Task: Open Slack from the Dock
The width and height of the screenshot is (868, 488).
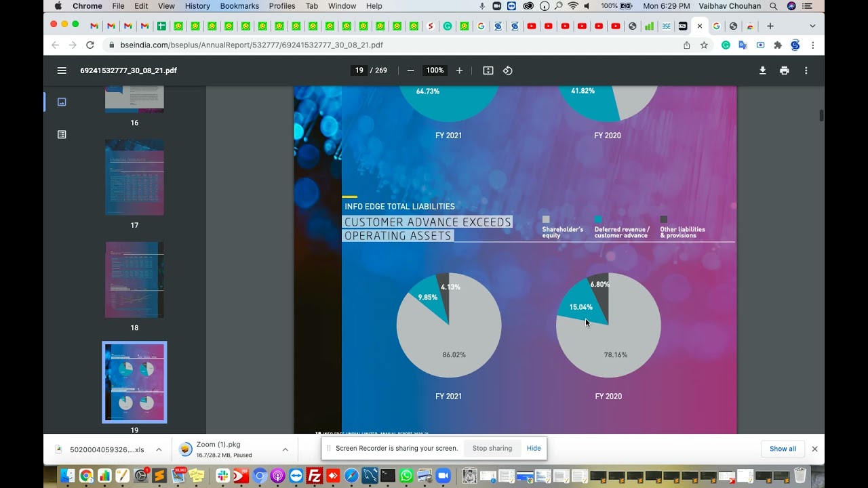Action: pyautogui.click(x=222, y=476)
